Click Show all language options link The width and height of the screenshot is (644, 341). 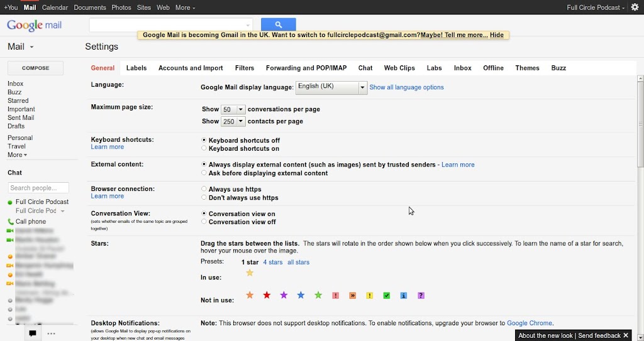point(406,87)
